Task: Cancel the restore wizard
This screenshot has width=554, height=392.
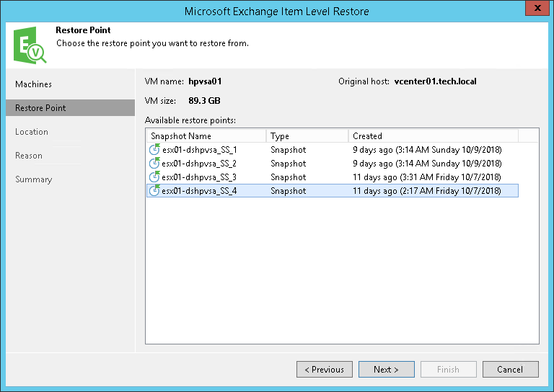Action: (510, 370)
